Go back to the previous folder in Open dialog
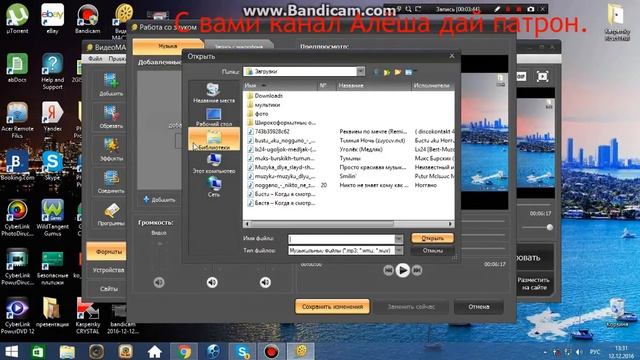The height and width of the screenshot is (360, 640). (376, 72)
